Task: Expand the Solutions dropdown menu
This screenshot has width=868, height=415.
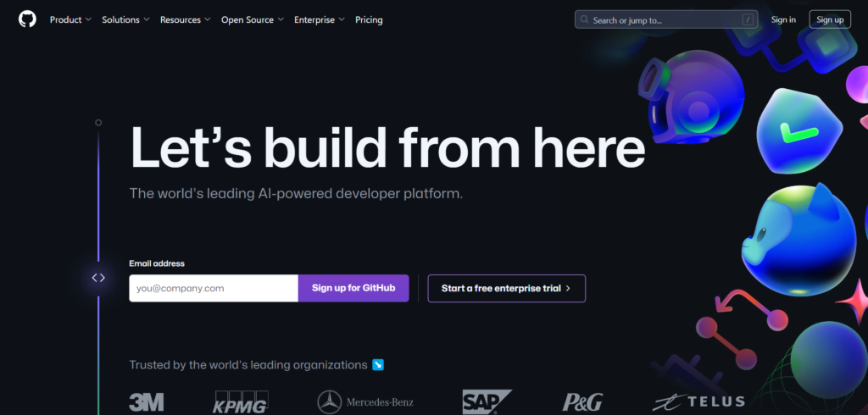Action: click(x=125, y=20)
